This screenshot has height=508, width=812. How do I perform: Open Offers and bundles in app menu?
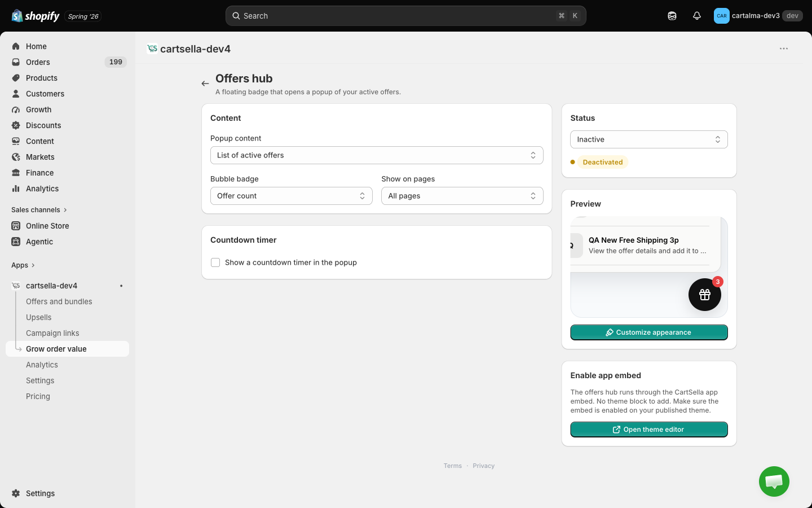[59, 301]
